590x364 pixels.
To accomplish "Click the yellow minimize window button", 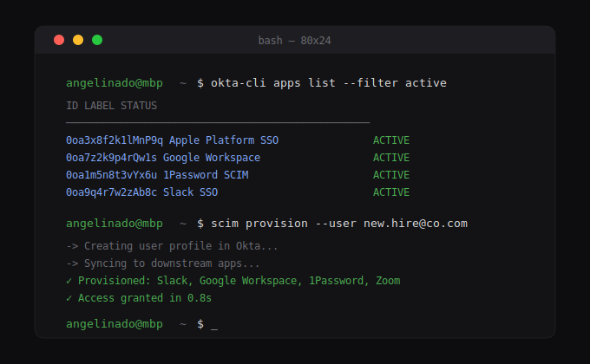I will 78,40.
